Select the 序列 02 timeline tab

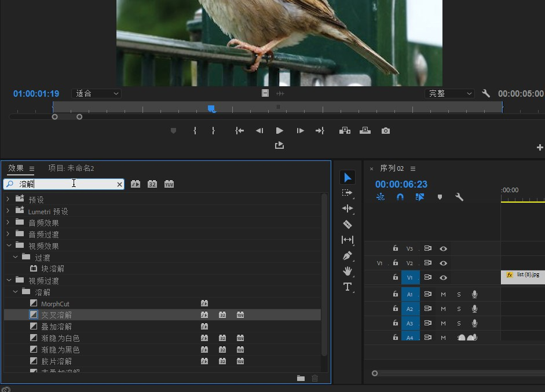pos(392,168)
